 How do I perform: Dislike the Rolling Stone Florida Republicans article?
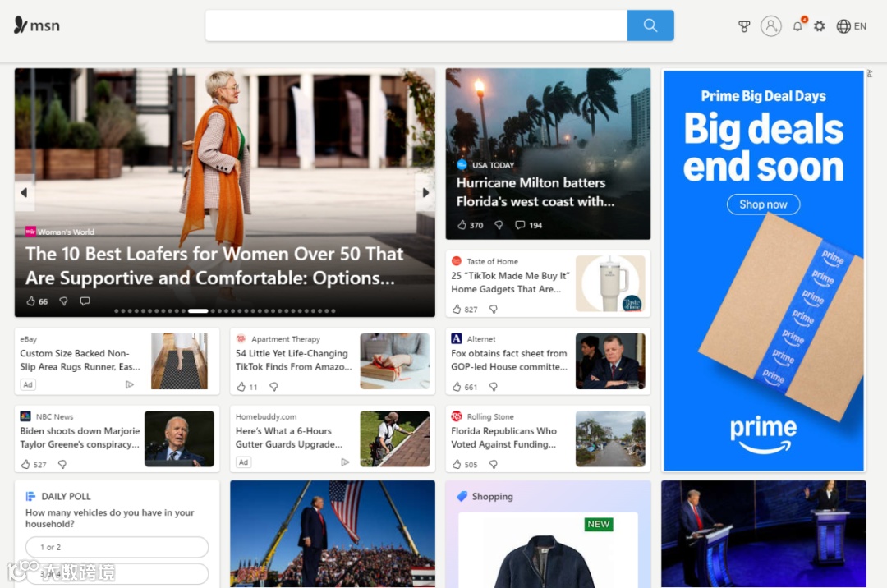[x=494, y=464]
